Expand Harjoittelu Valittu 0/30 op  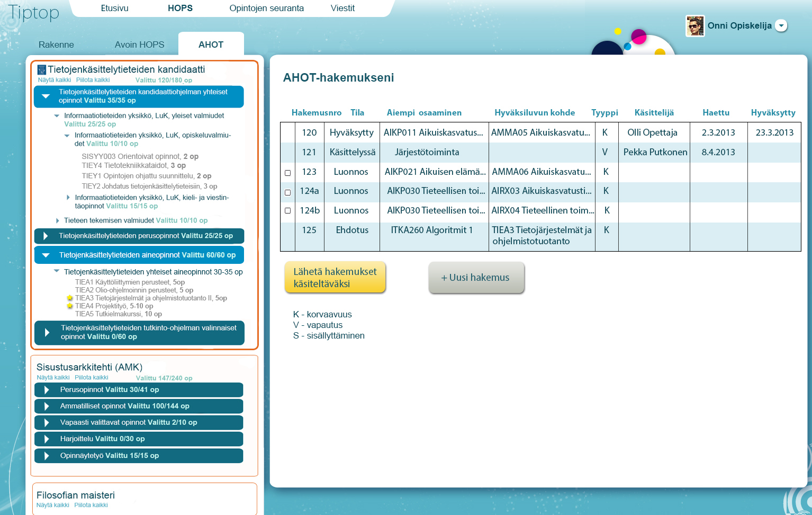47,439
